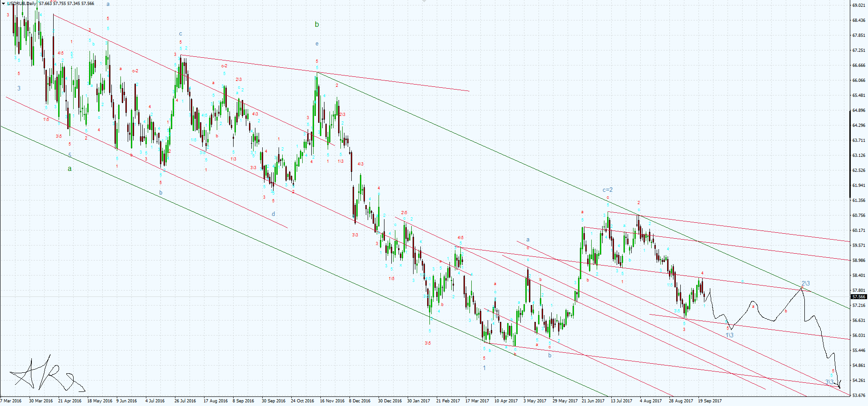Click the 21 Feb 2017 date label

pyautogui.click(x=448, y=401)
